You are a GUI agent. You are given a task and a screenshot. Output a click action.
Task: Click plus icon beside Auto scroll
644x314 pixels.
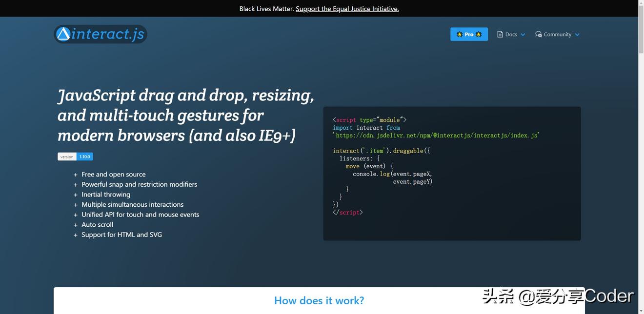click(76, 225)
